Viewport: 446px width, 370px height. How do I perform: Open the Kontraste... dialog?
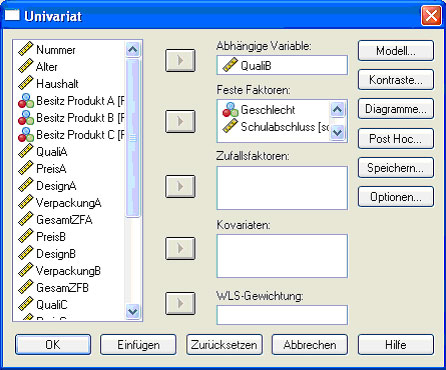396,80
